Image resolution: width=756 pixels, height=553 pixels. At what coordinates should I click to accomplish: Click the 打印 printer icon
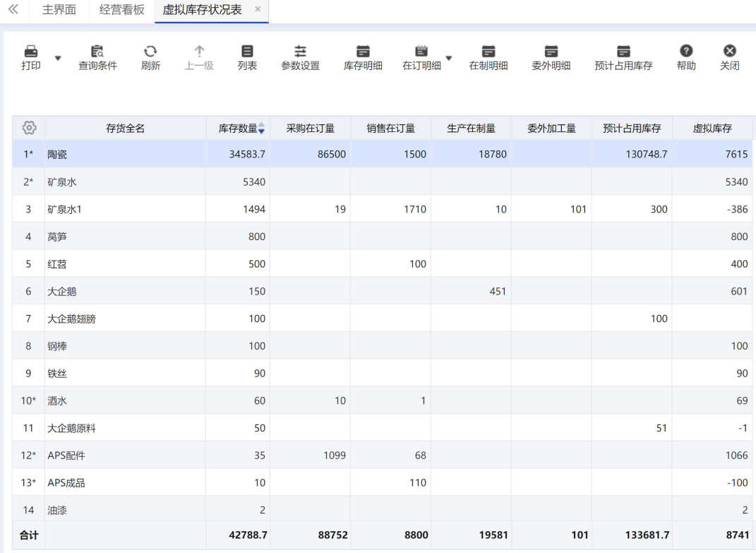coord(31,51)
